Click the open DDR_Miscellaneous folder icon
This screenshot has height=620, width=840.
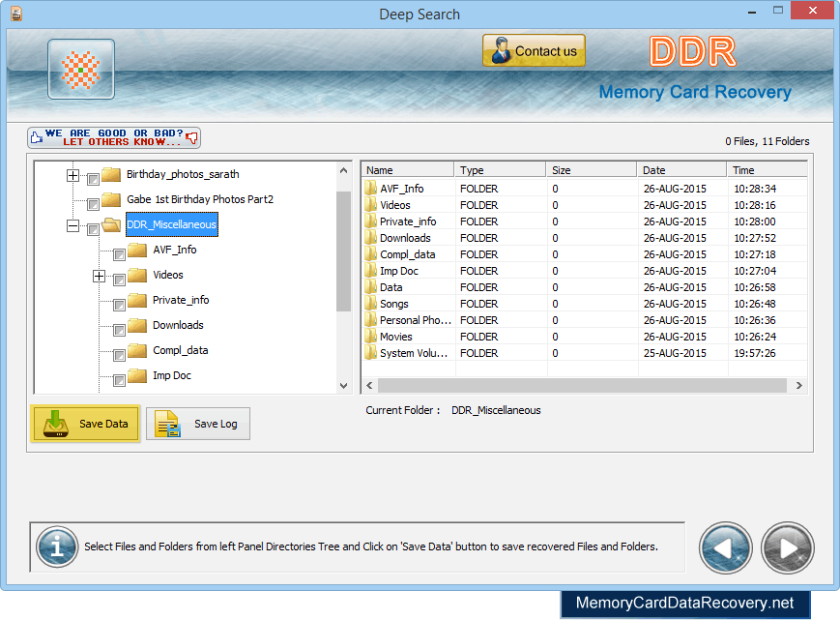pyautogui.click(x=111, y=224)
